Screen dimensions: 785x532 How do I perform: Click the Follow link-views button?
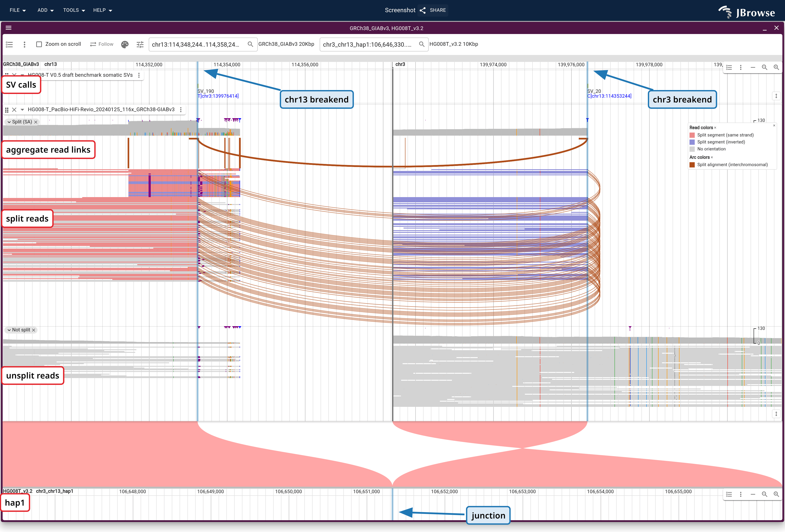pos(102,44)
